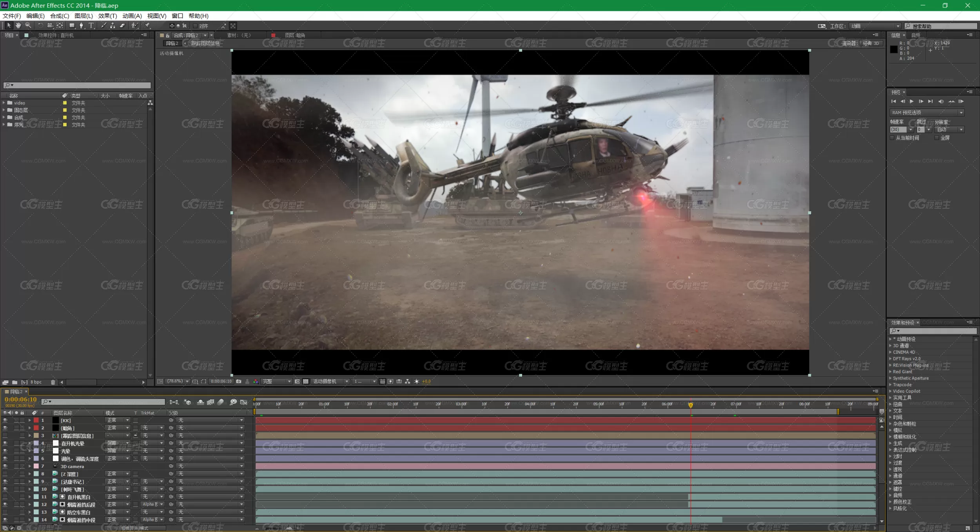The width and height of the screenshot is (980, 532).
Task: Select the Eraser tool
Action: click(122, 25)
